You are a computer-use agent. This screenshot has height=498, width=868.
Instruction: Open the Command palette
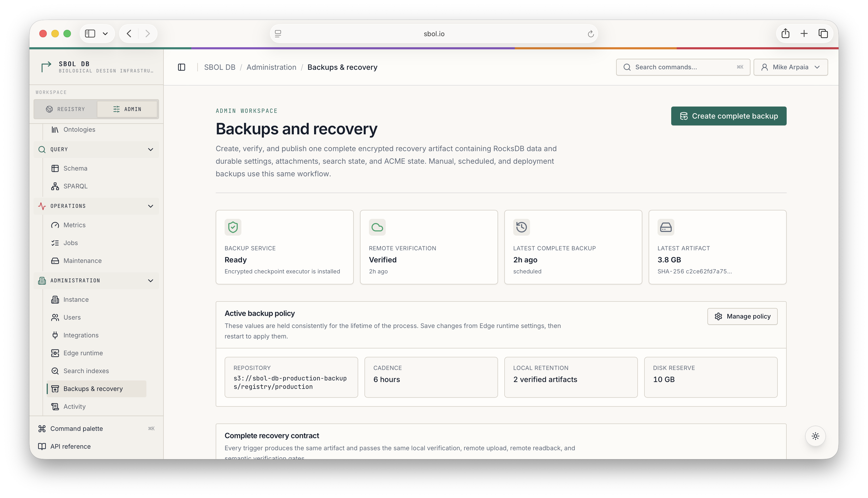pos(96,428)
